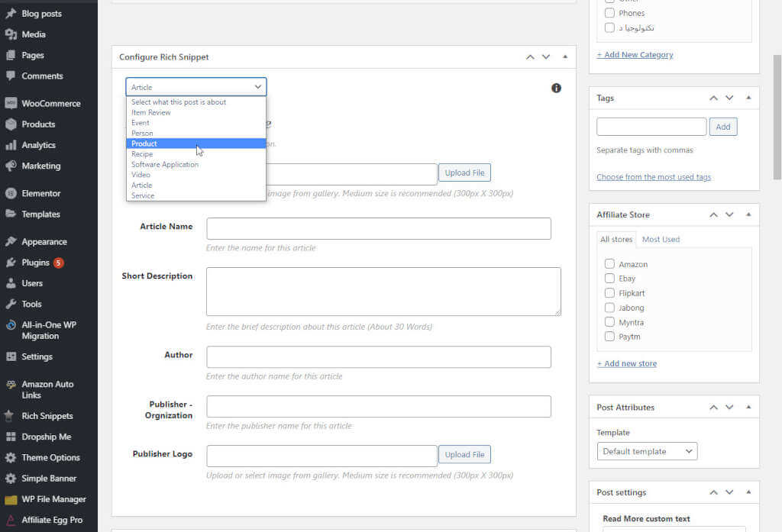
Task: Click the Products box icon
Action: pos(11,124)
